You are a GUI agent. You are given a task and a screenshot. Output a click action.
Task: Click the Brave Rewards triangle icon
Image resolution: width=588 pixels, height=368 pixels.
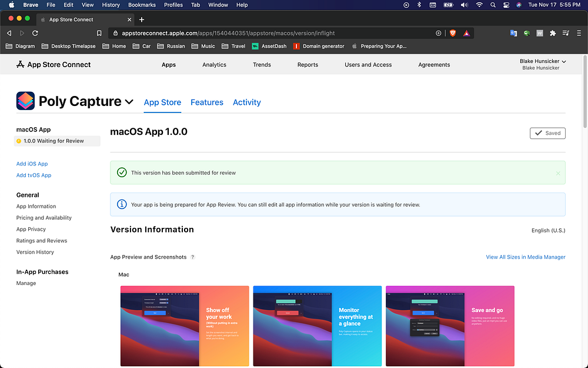[466, 33]
